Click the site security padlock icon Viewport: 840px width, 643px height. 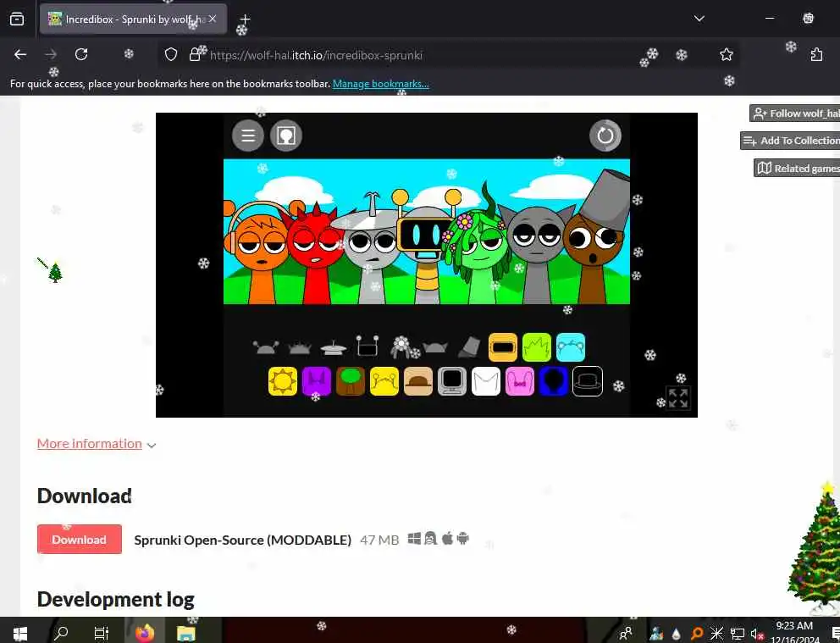[x=195, y=55]
